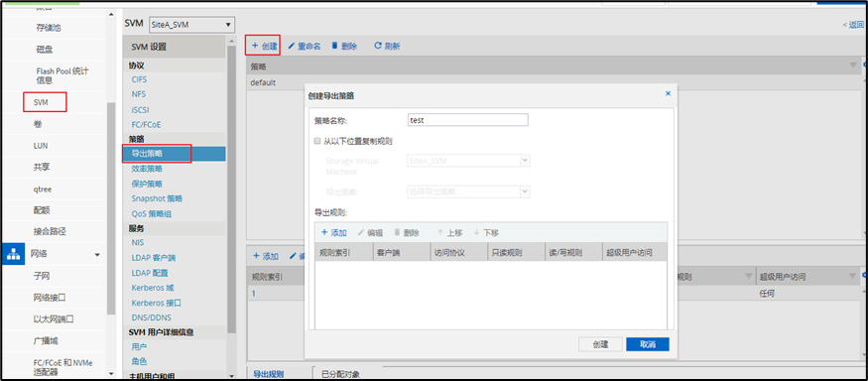Select SVM in the left navigation
868x381 pixels.
(x=41, y=102)
